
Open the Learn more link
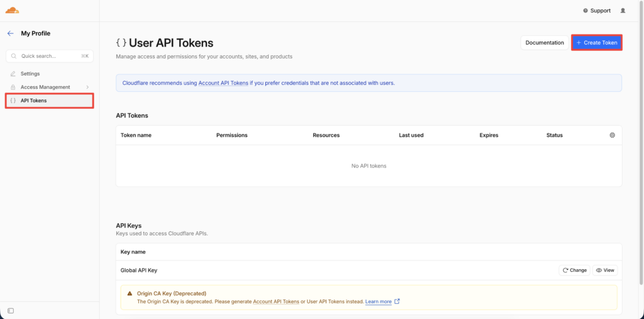pos(378,302)
